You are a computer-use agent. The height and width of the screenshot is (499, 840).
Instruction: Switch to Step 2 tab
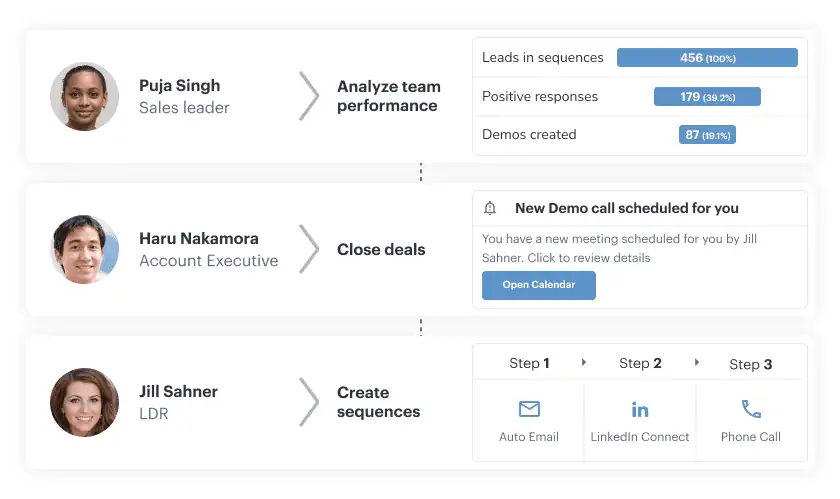[640, 363]
